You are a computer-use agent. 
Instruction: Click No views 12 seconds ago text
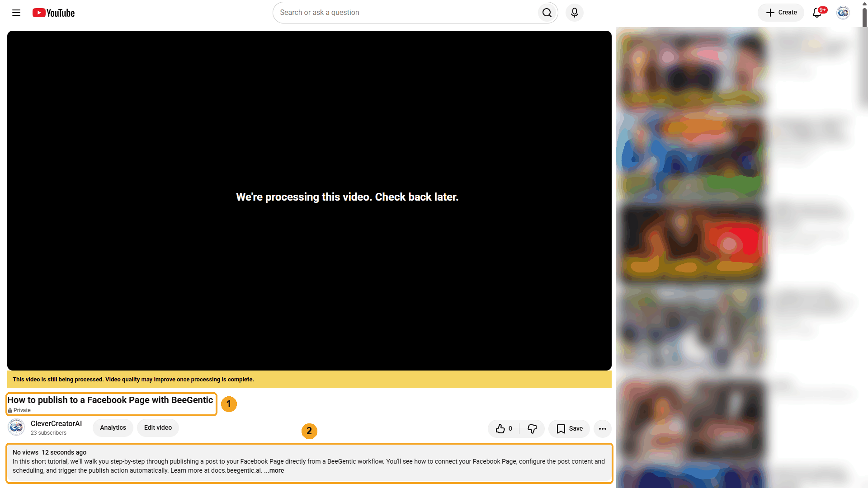49,452
